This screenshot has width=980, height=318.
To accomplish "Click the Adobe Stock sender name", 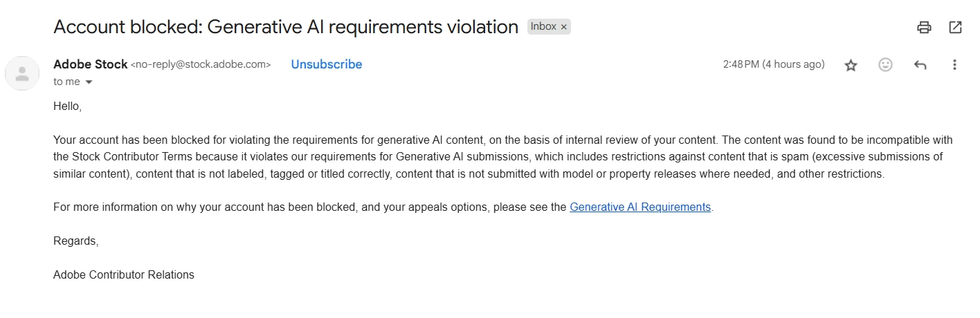I will 90,64.
